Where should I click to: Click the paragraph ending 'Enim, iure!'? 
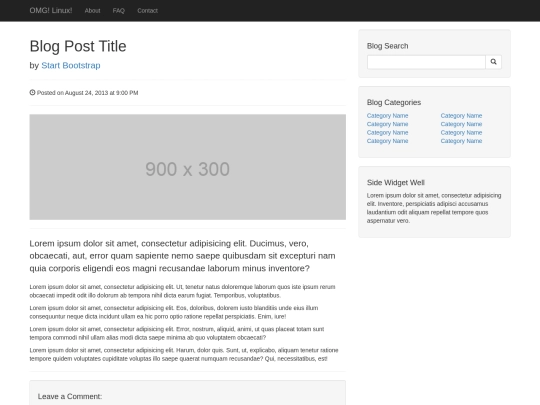(174, 312)
